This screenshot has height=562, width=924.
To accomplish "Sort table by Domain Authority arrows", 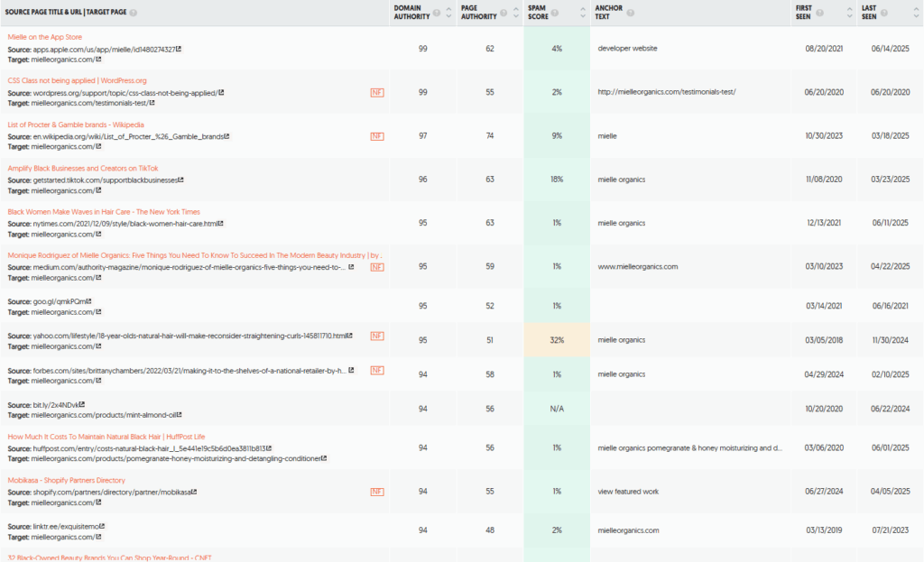I will (x=449, y=13).
